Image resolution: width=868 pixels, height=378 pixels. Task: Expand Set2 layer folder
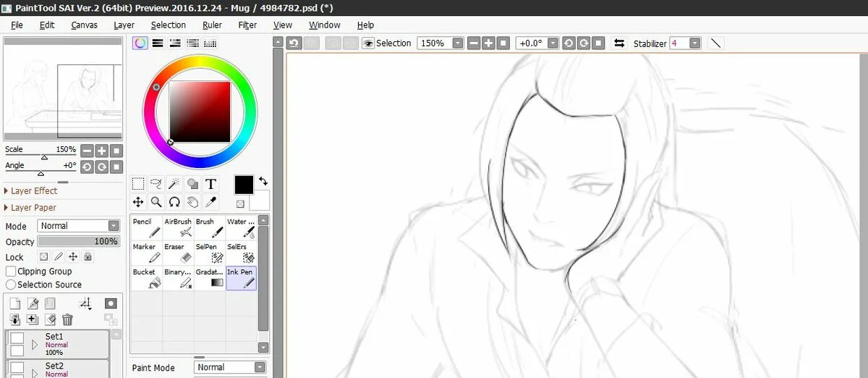pyautogui.click(x=34, y=373)
